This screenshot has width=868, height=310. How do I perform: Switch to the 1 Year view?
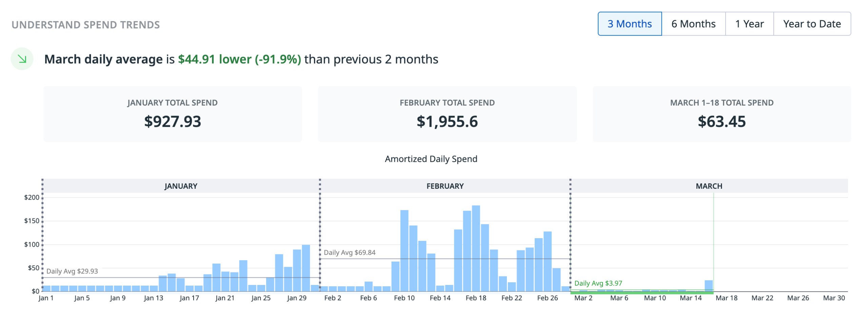coord(749,24)
